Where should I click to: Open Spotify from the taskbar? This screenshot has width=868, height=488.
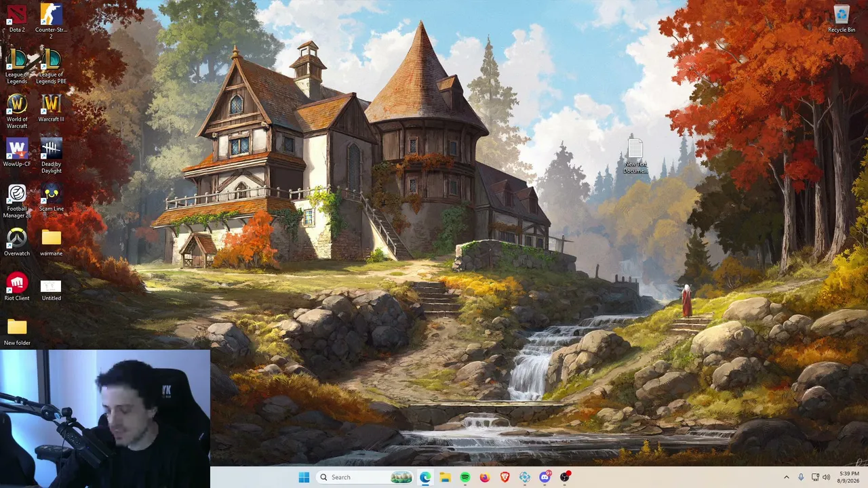click(x=465, y=477)
